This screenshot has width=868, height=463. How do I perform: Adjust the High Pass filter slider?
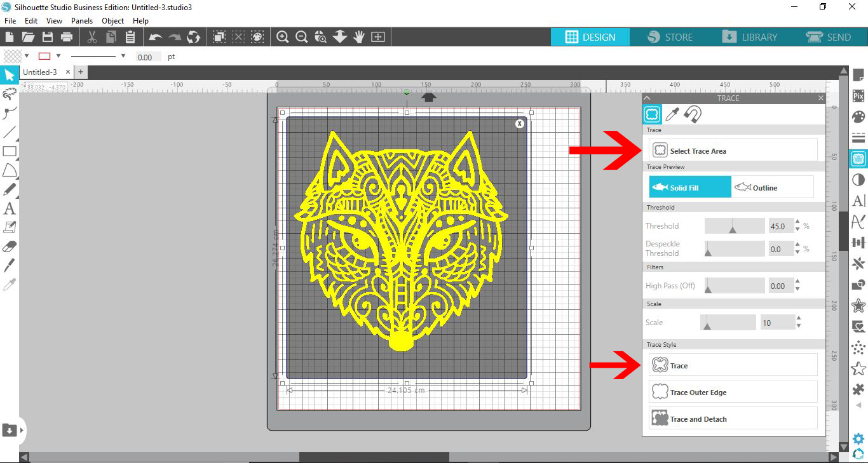point(735,286)
